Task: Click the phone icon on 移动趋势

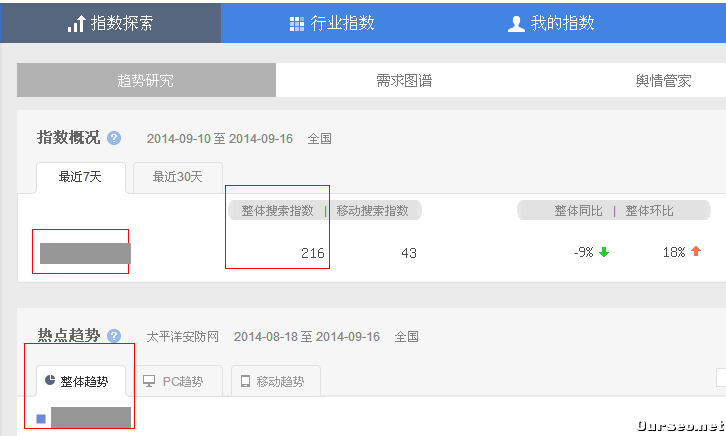Action: [x=245, y=381]
